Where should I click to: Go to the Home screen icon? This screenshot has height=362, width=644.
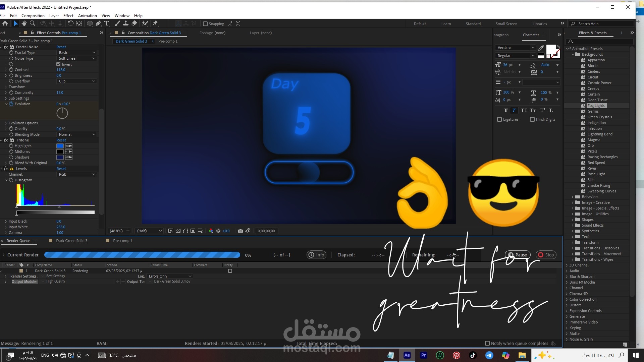[5, 23]
